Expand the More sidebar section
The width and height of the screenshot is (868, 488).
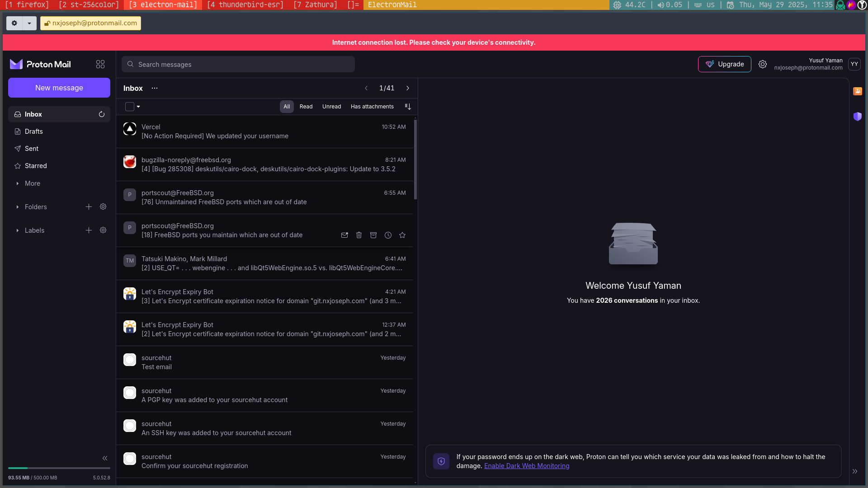click(33, 183)
